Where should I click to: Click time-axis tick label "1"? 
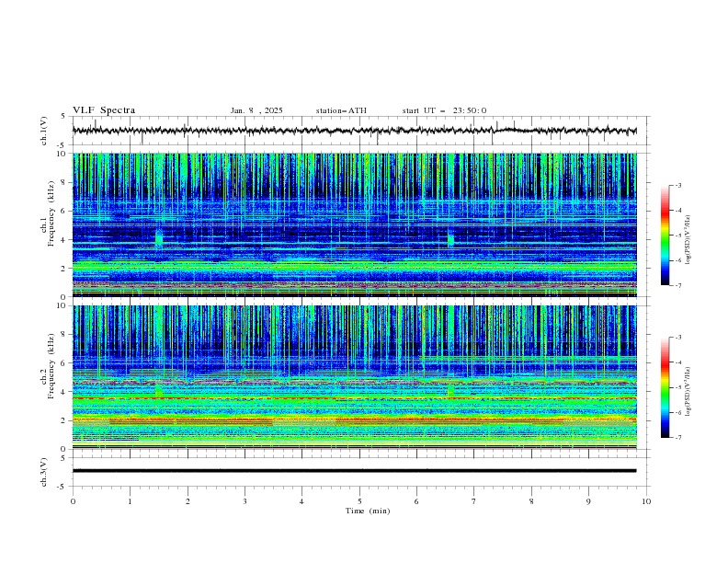tap(130, 501)
